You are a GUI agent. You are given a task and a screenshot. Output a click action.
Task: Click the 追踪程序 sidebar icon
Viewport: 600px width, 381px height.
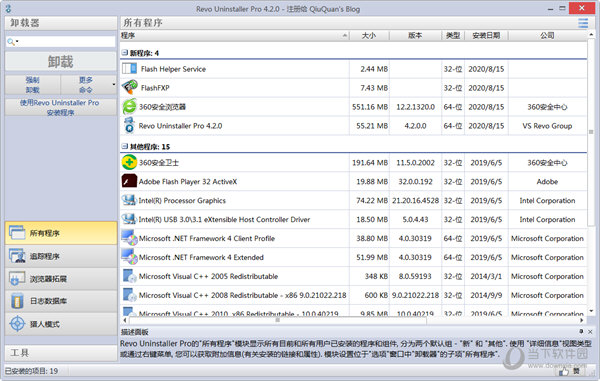[x=17, y=256]
